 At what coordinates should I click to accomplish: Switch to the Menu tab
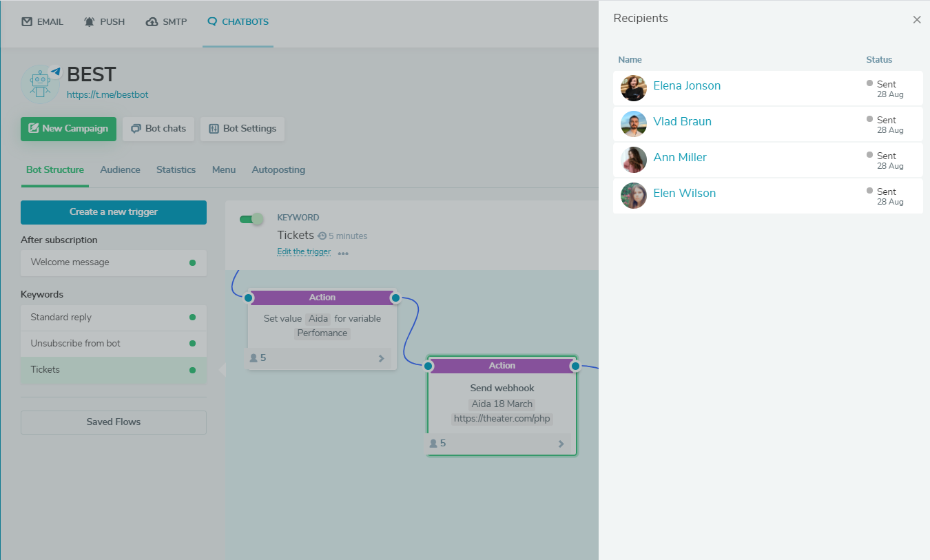point(224,169)
